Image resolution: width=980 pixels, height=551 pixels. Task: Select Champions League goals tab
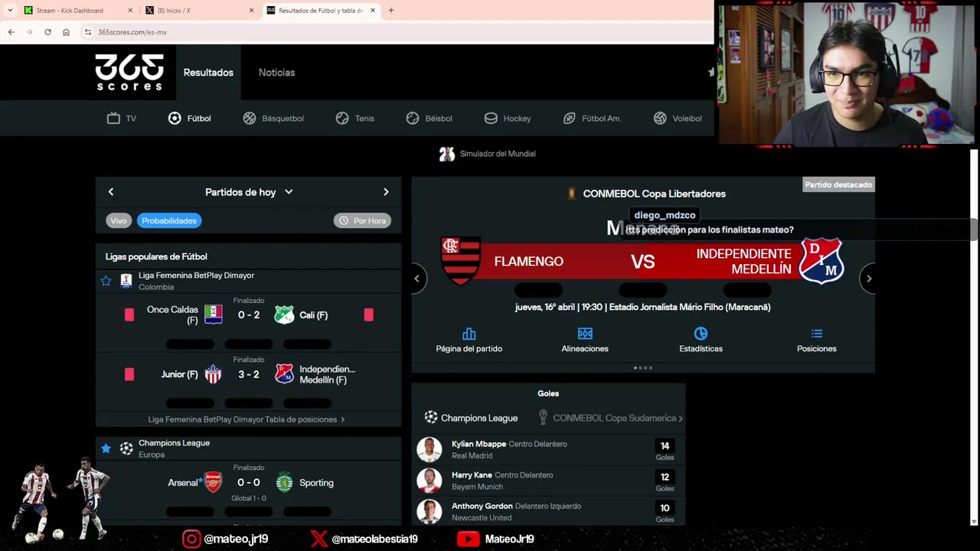[x=471, y=418]
